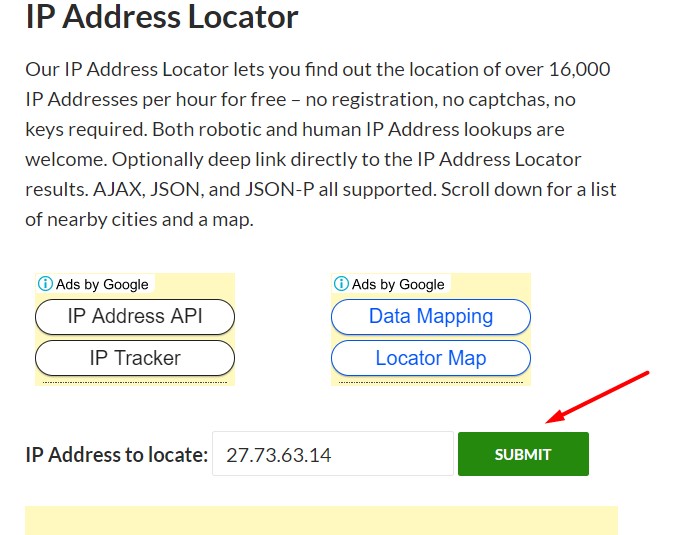This screenshot has width=698, height=535.
Task: Focus the IP address input field
Action: 333,454
